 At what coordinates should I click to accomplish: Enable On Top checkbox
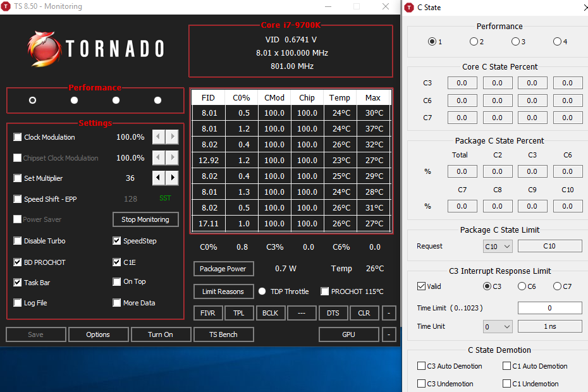[x=116, y=281]
